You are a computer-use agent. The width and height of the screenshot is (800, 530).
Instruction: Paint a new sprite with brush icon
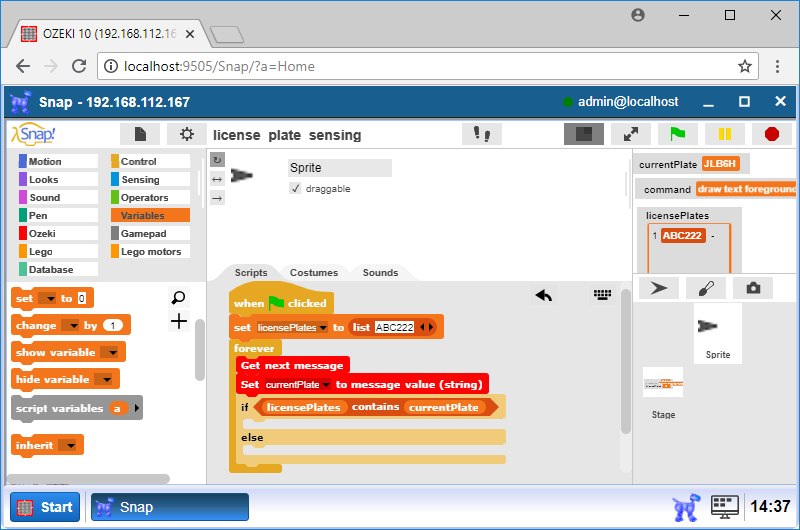706,288
